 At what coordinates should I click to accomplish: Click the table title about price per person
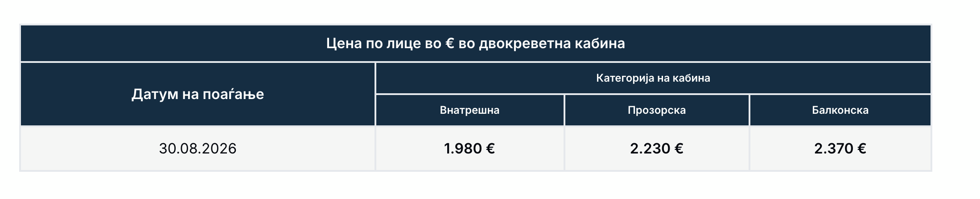click(x=475, y=43)
